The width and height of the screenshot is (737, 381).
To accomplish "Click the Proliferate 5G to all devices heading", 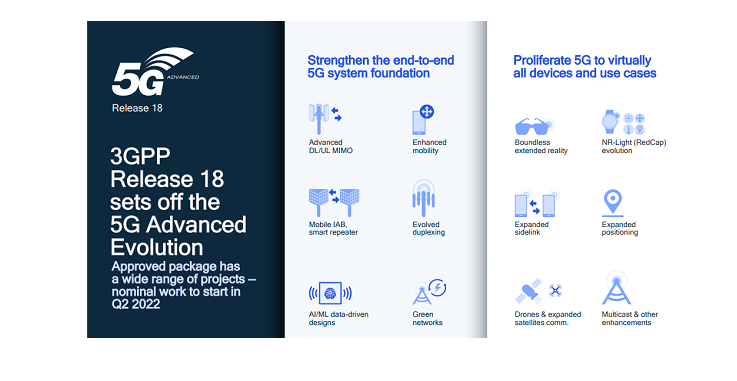I will (x=585, y=67).
